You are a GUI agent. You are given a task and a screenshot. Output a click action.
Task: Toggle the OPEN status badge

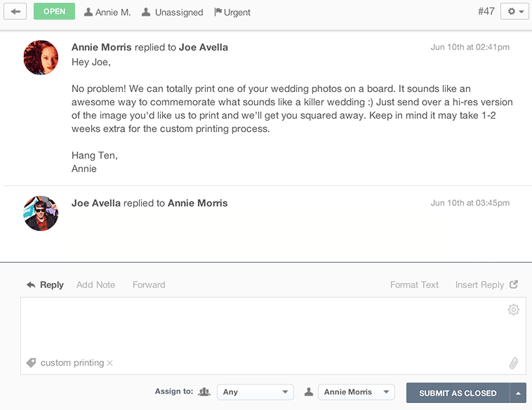54,12
